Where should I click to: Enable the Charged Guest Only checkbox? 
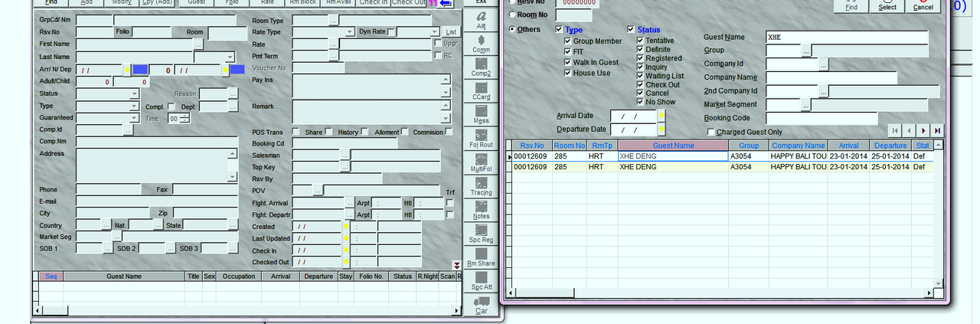tap(710, 133)
